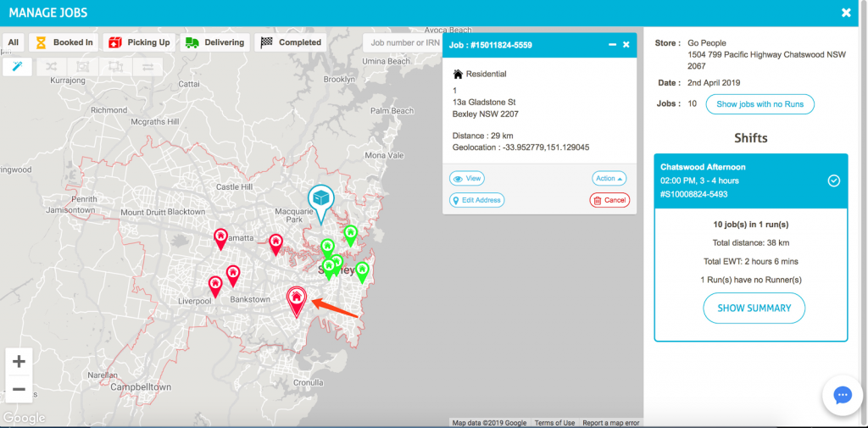This screenshot has width=868, height=428.
Task: Click the '10 job(s) in 1 run(s)' text
Action: tap(751, 225)
